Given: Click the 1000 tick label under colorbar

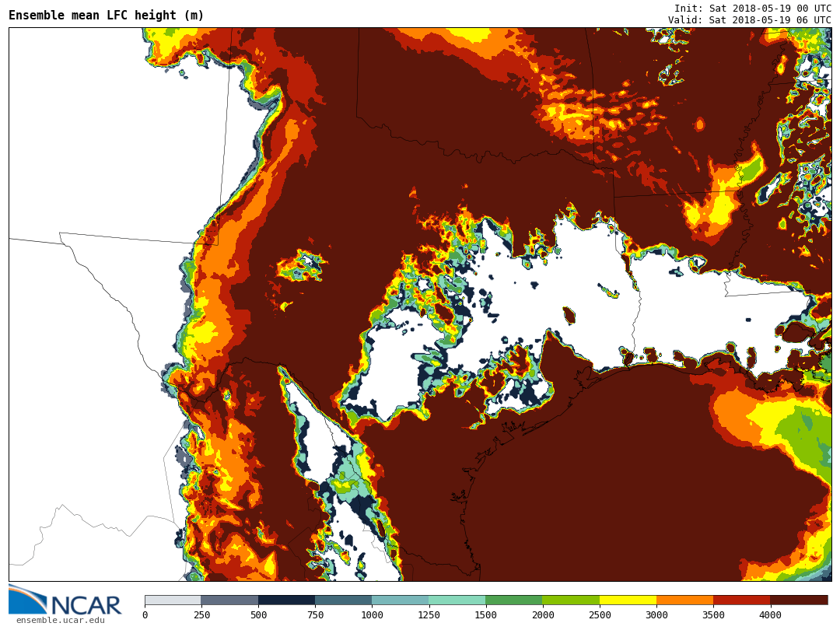Looking at the screenshot, I should tap(372, 615).
